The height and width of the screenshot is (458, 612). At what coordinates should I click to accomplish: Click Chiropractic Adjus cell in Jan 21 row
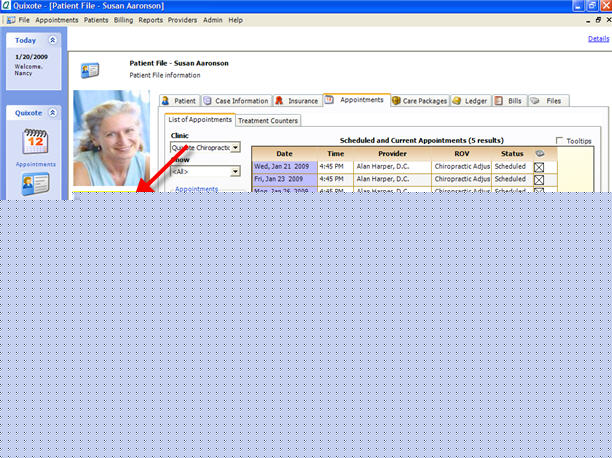[462, 167]
